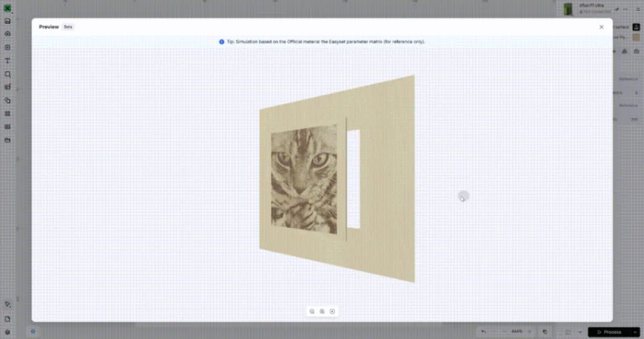Zoom out the preview simulation

click(312, 311)
